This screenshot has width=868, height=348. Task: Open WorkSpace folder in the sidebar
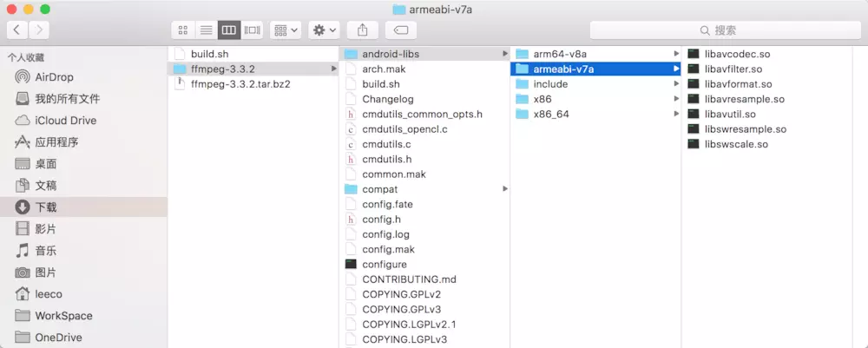(x=83, y=315)
